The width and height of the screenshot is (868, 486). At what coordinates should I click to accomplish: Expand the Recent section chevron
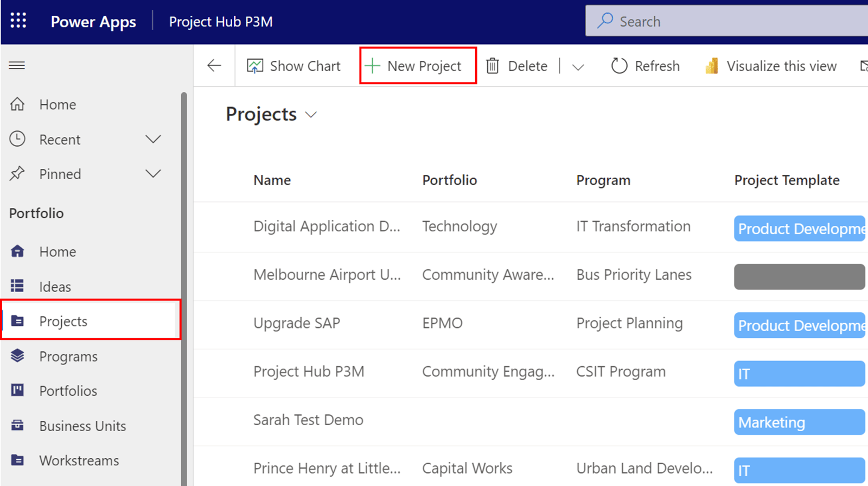(154, 140)
